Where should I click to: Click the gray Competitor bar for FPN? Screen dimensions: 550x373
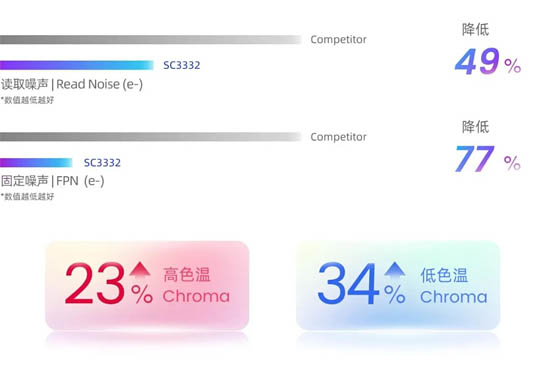tap(151, 136)
